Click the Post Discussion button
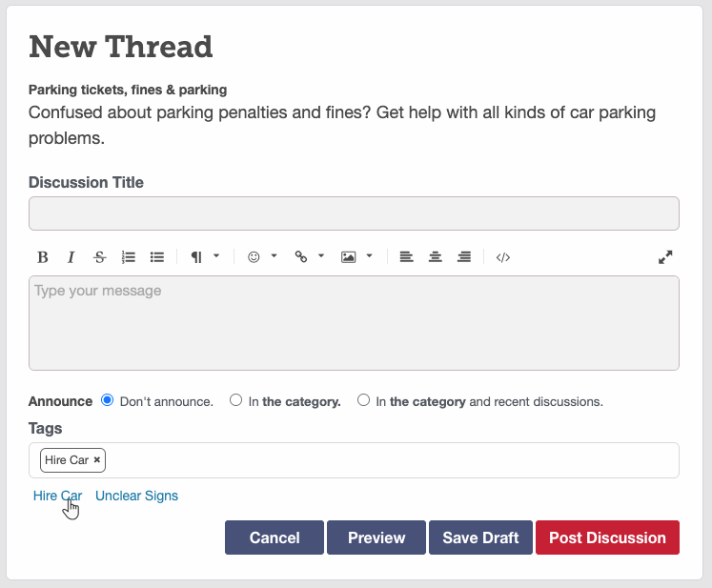The height and width of the screenshot is (588, 712). coord(607,537)
